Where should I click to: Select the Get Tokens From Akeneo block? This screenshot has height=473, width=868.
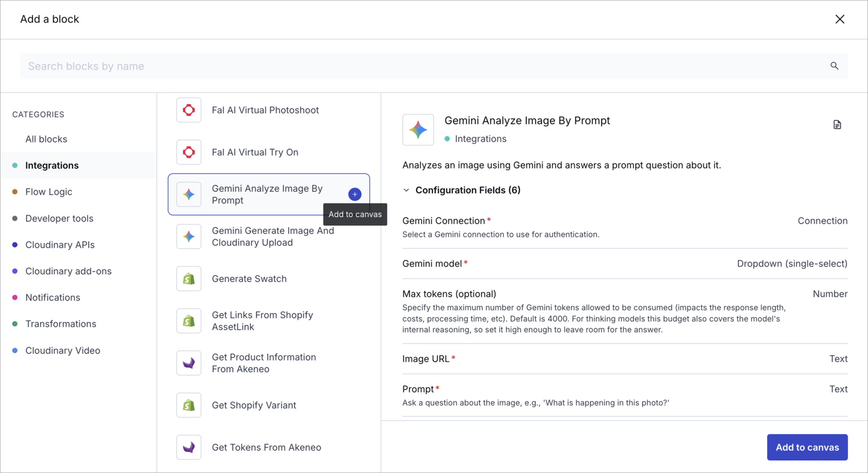pos(269,448)
